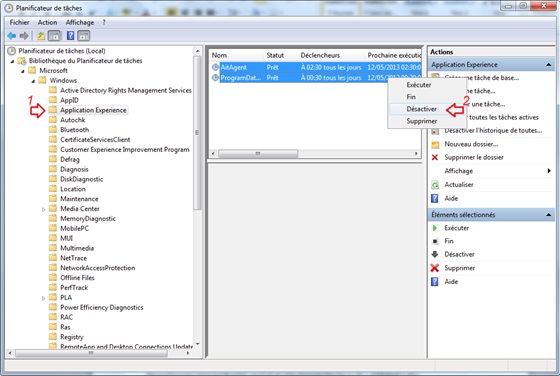Click Supprimer le dossier action
The image size is (560, 376).
click(474, 157)
